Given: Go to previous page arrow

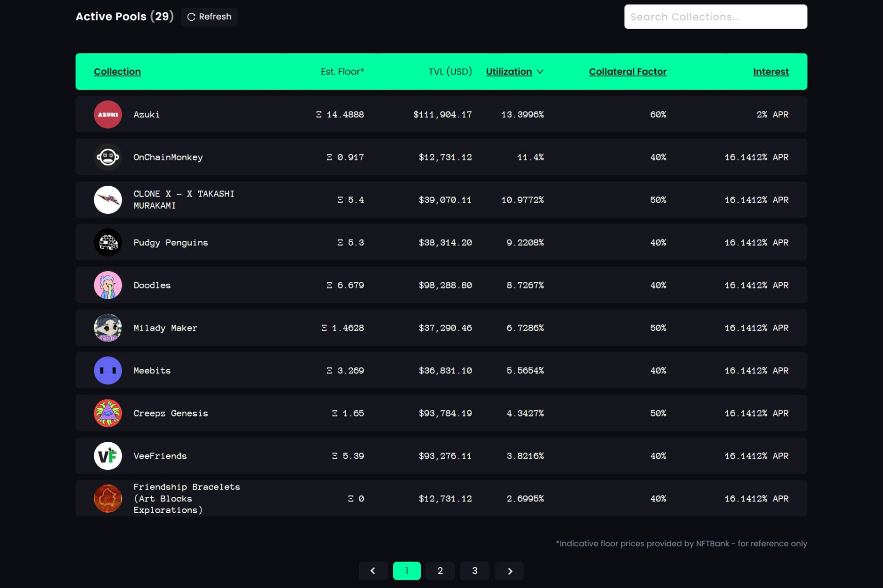Looking at the screenshot, I should click(x=373, y=571).
